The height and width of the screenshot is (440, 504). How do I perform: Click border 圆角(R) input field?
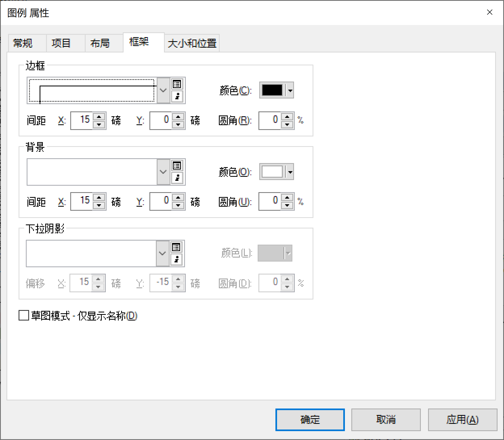point(270,121)
